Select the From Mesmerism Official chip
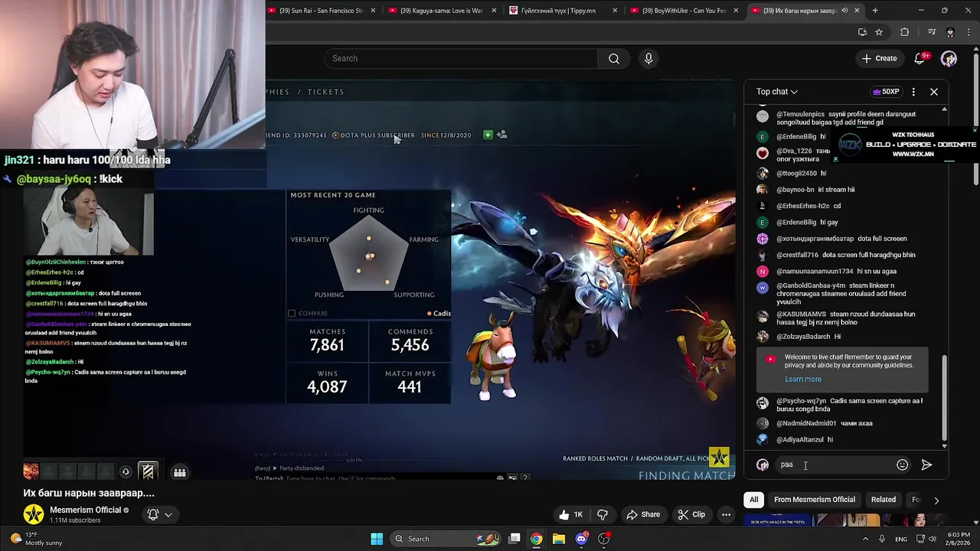Image resolution: width=980 pixels, height=551 pixels. (x=815, y=500)
